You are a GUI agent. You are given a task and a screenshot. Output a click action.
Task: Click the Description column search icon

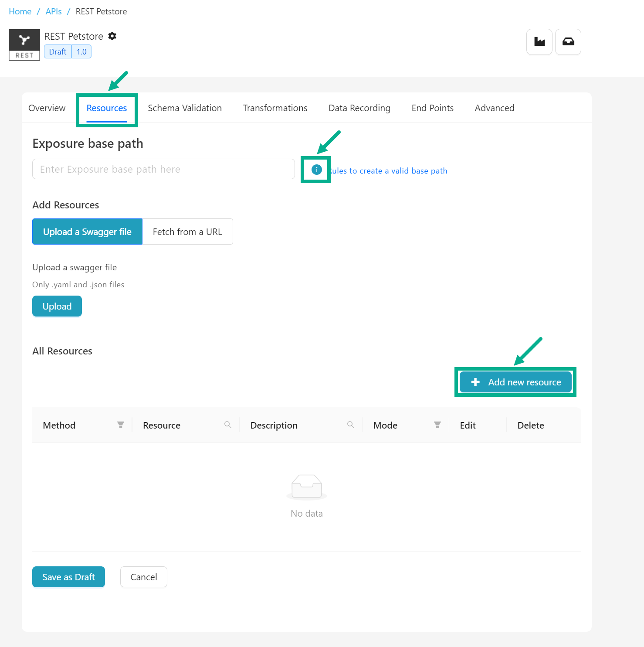click(350, 425)
